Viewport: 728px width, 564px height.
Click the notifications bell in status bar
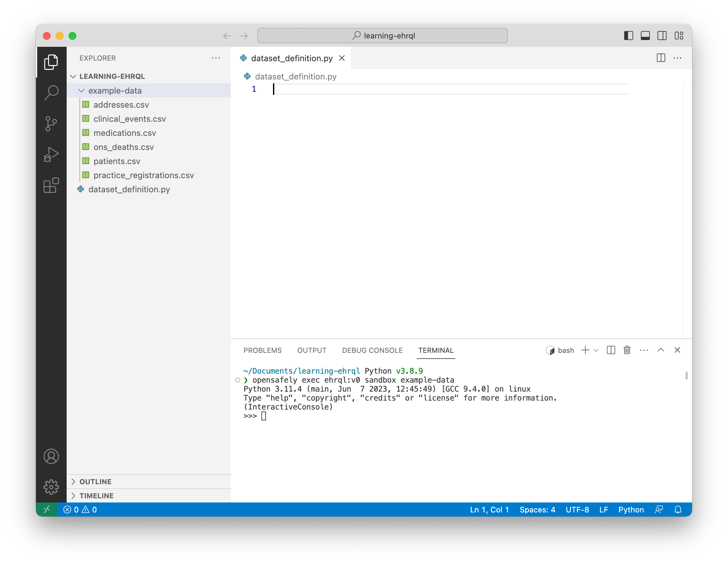(678, 509)
